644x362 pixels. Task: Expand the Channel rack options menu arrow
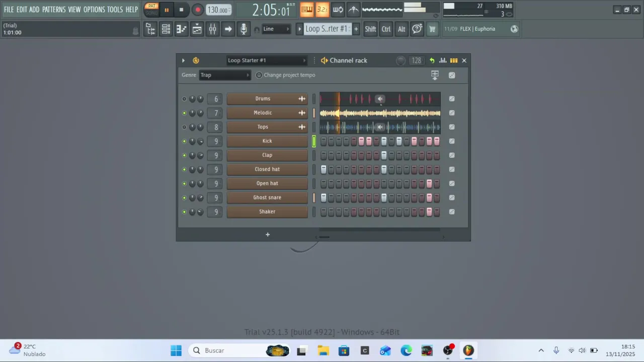tap(183, 60)
